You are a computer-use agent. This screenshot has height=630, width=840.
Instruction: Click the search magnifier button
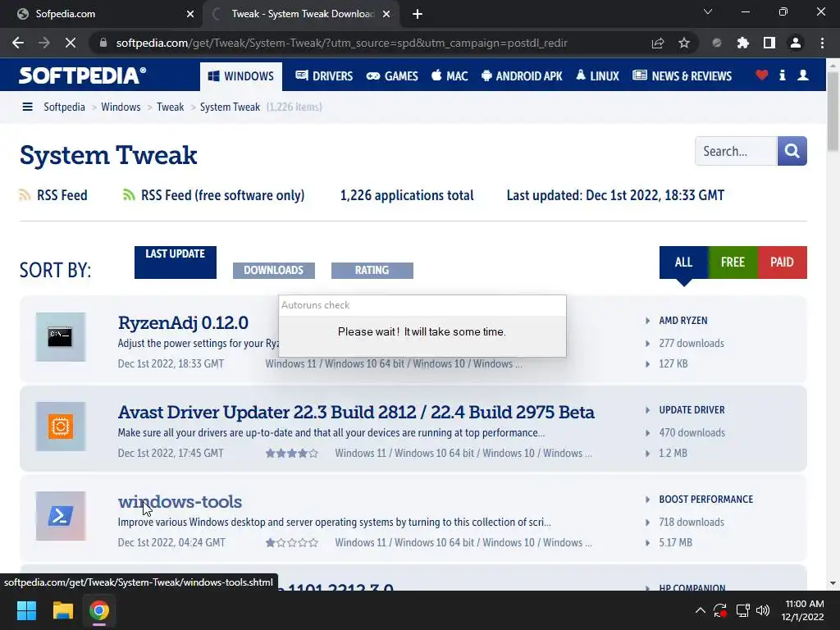point(792,151)
